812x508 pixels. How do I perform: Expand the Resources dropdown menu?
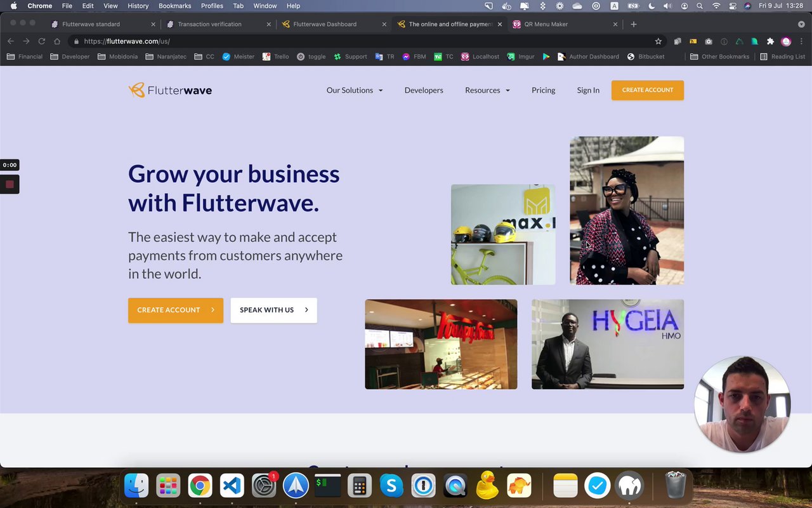click(x=487, y=90)
